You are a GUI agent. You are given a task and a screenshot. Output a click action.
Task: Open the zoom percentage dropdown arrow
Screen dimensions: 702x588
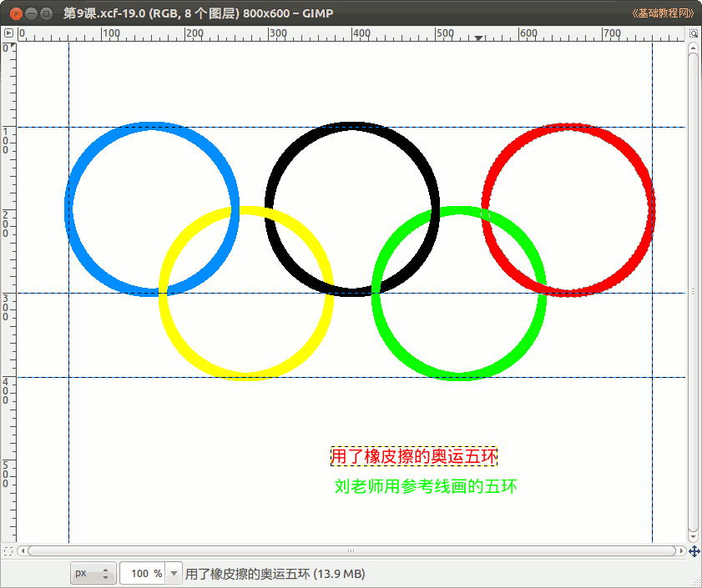174,573
